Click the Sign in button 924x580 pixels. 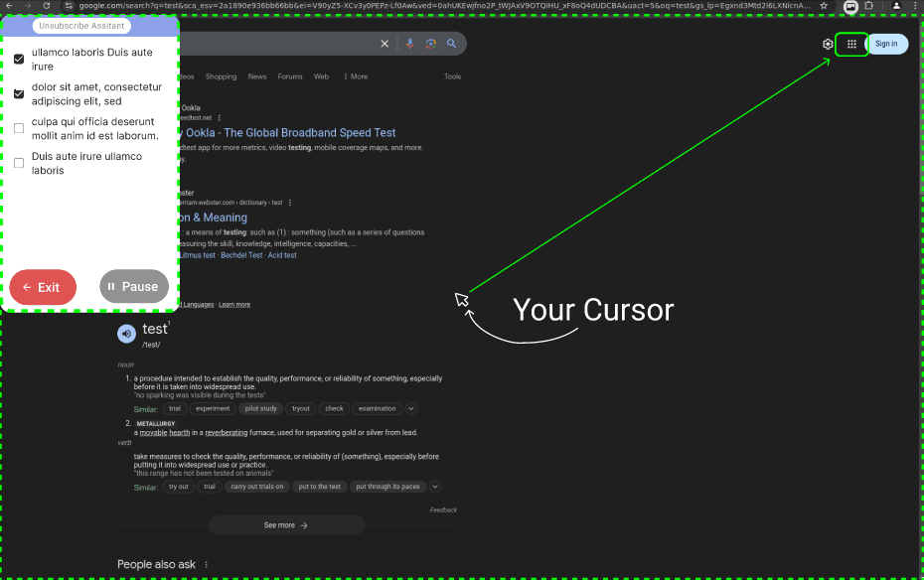[886, 44]
